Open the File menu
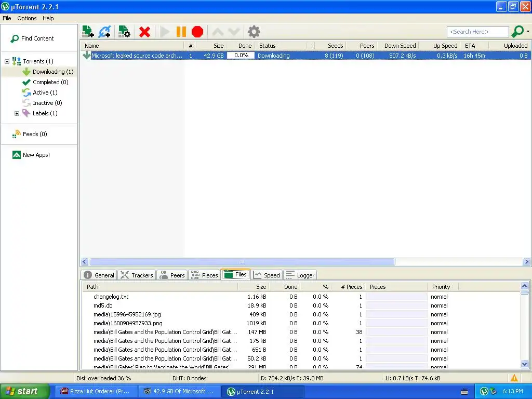 point(7,18)
